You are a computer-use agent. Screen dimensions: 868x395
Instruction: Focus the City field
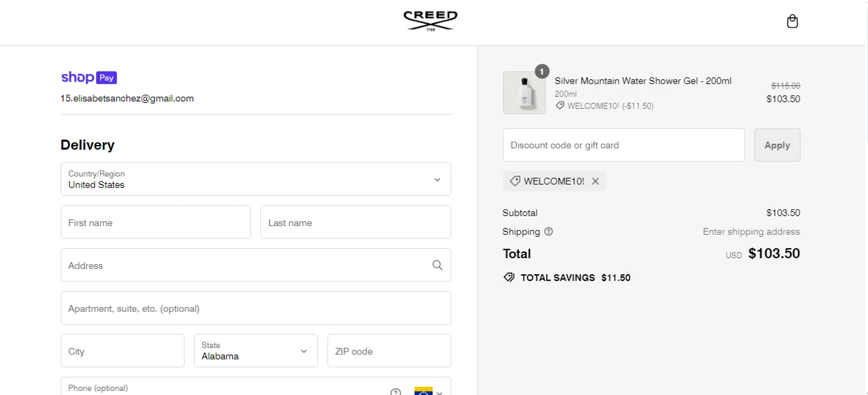click(123, 350)
